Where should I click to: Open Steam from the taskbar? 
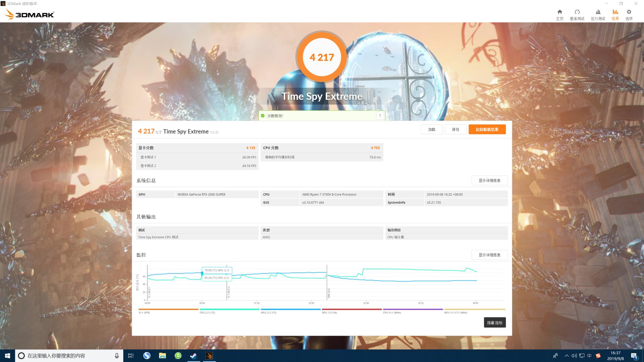tap(194, 356)
